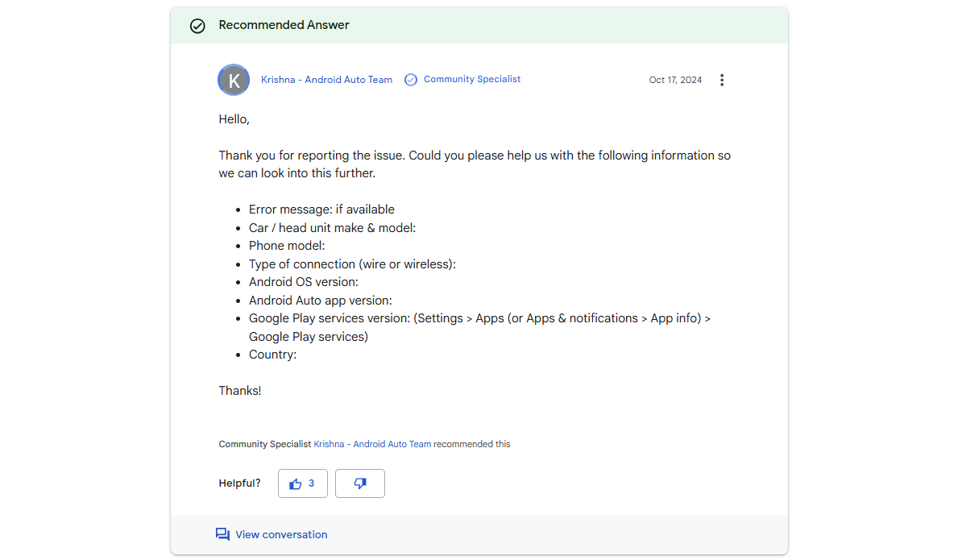Screen dimensions: 966x560
Task: Click the 'Android OS version:' bullet
Action: pos(303,282)
